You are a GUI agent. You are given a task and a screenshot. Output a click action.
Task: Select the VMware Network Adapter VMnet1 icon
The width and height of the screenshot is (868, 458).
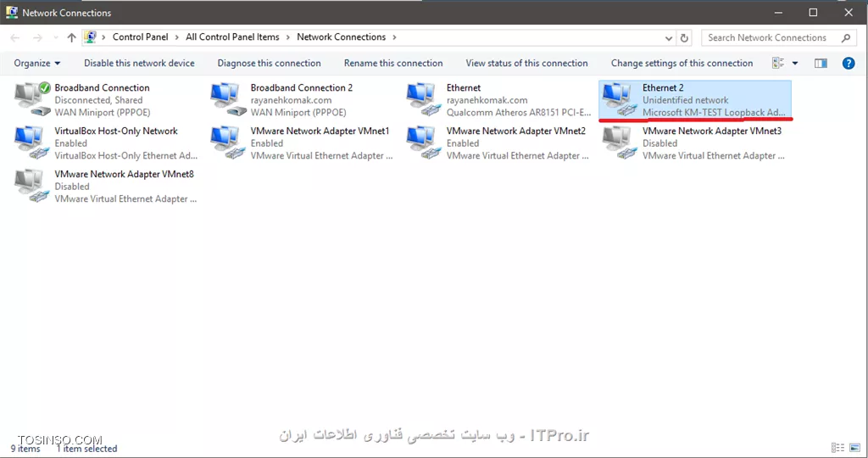pos(229,142)
